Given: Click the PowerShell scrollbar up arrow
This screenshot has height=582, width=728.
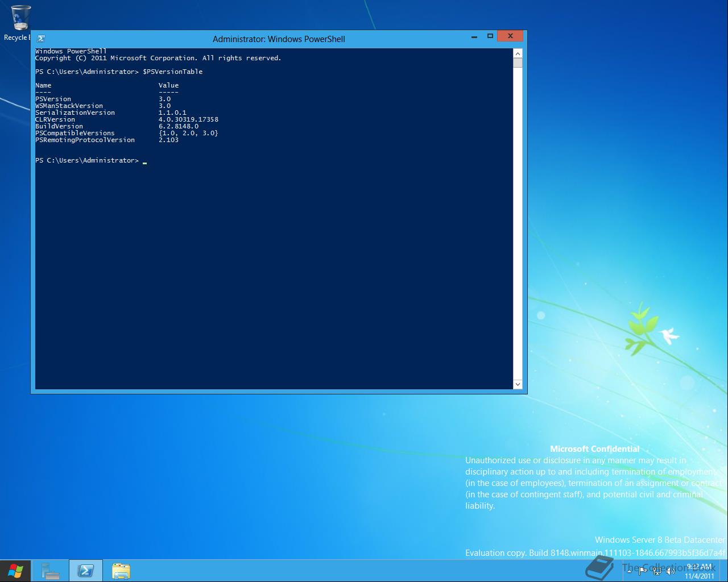Looking at the screenshot, I should [x=518, y=53].
